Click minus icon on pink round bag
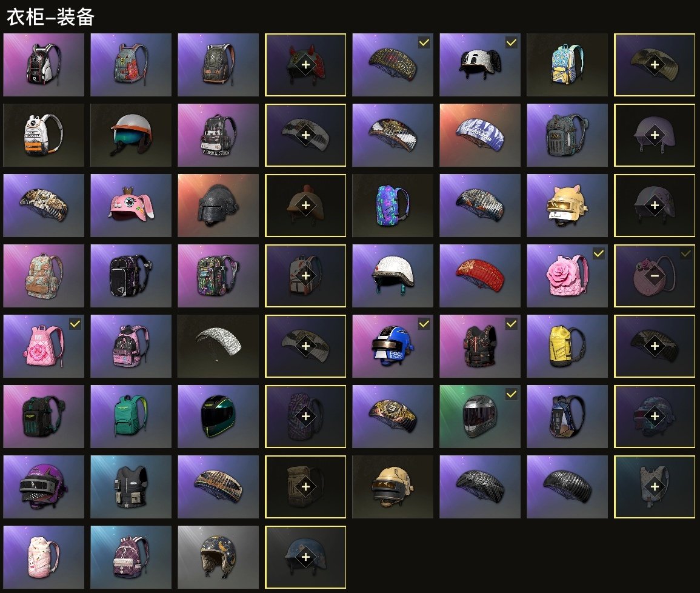 [x=655, y=275]
